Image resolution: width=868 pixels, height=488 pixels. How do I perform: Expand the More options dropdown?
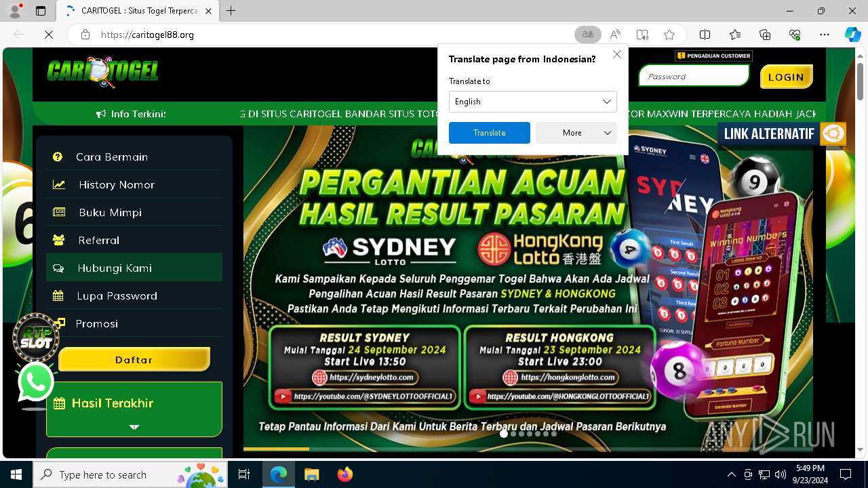pyautogui.click(x=576, y=133)
